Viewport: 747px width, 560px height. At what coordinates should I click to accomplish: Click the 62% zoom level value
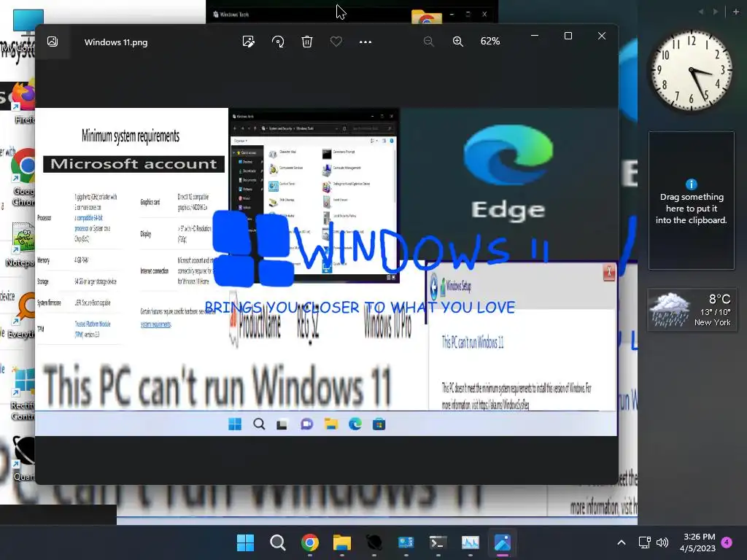point(489,42)
